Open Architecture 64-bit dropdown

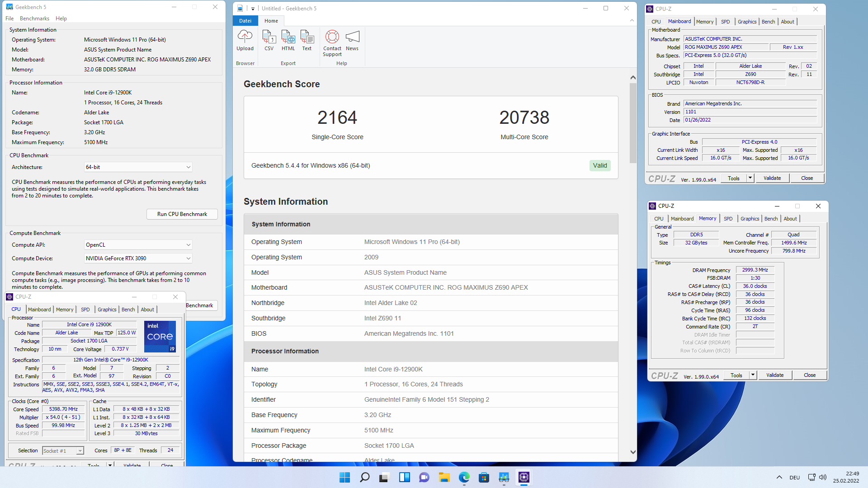coord(138,167)
